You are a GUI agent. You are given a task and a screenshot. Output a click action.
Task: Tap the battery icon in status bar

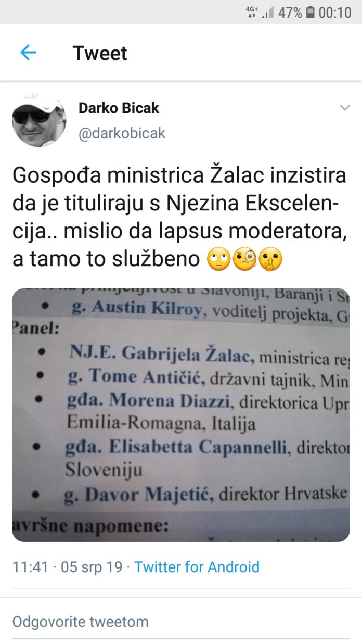(x=310, y=12)
